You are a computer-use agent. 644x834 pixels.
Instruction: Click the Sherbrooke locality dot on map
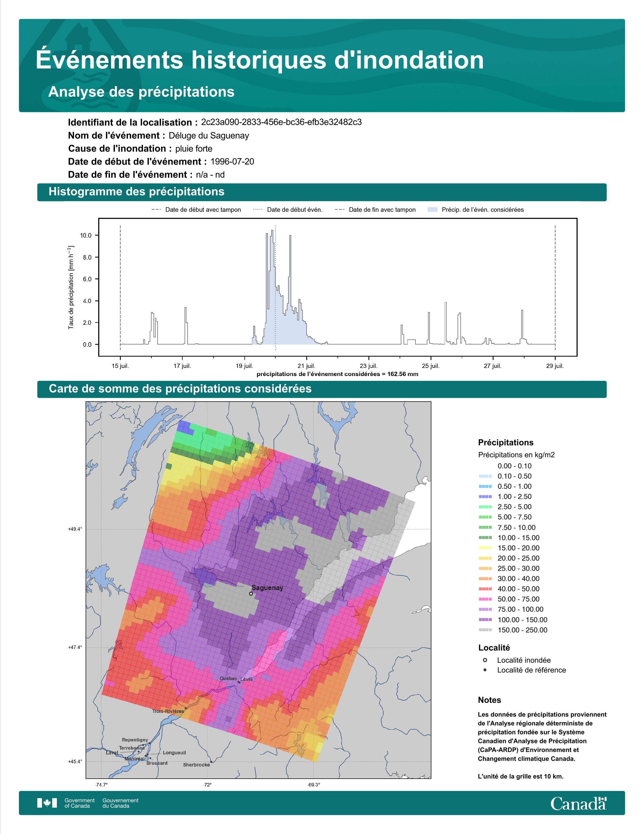[x=211, y=762]
